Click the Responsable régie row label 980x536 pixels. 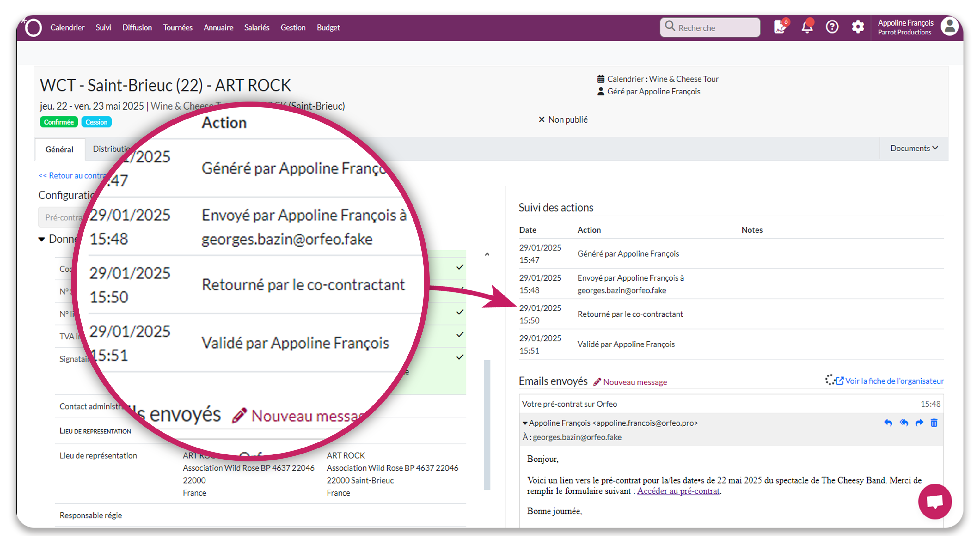pyautogui.click(x=91, y=515)
